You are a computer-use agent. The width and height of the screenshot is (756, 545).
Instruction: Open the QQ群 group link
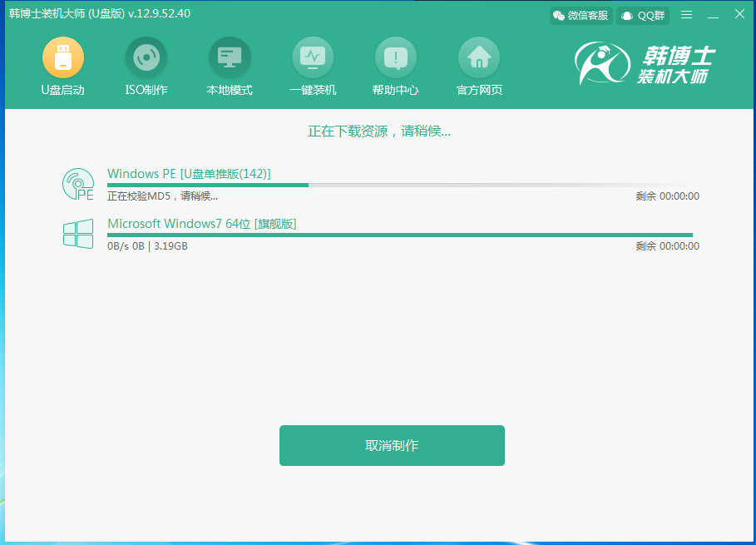tap(642, 15)
